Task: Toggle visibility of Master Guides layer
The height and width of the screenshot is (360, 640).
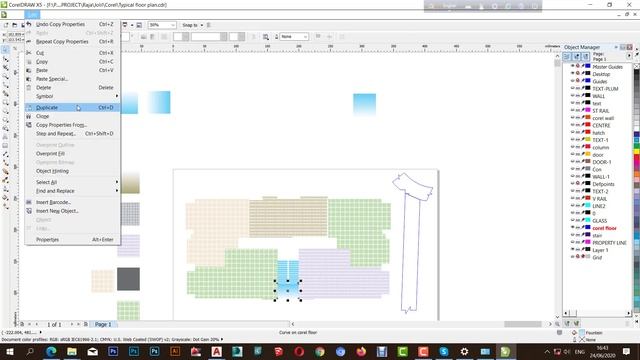Action: click(x=572, y=67)
